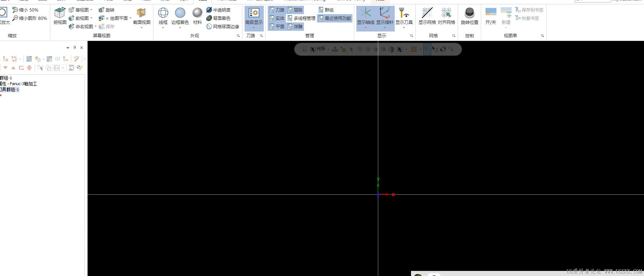644x276 pixels.
Task: Toggle Snap to Grid (对齐网格)
Action: [446, 16]
